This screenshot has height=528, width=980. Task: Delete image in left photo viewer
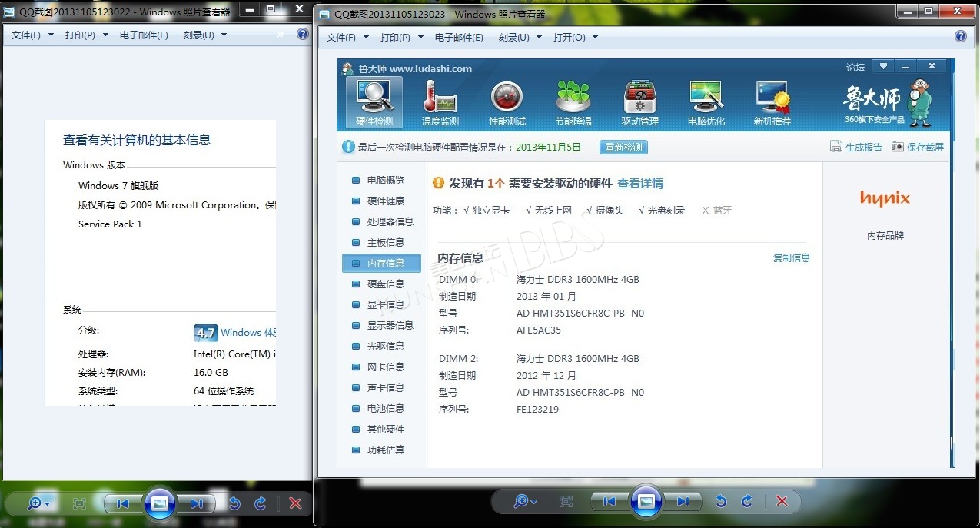point(295,503)
